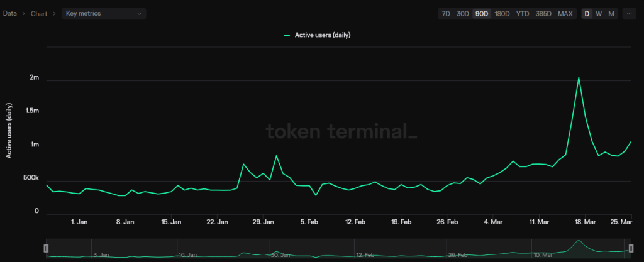
Task: Switch to monthly (M) granularity
Action: tap(611, 14)
